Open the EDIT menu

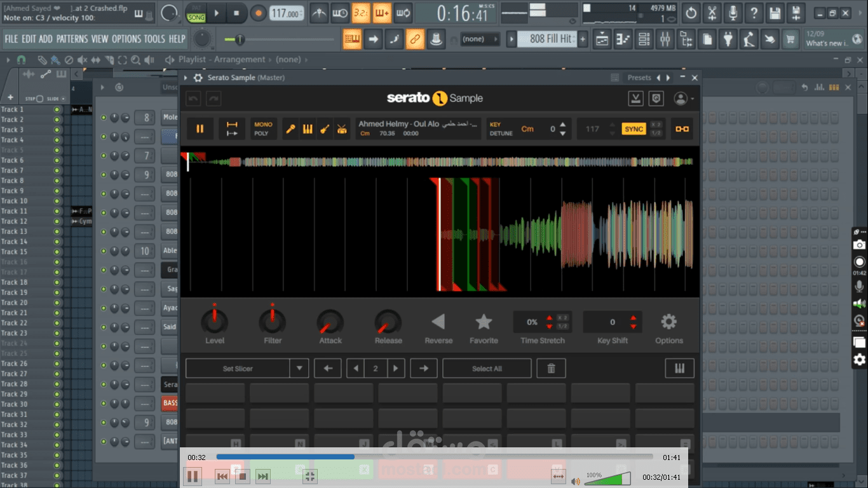click(29, 39)
